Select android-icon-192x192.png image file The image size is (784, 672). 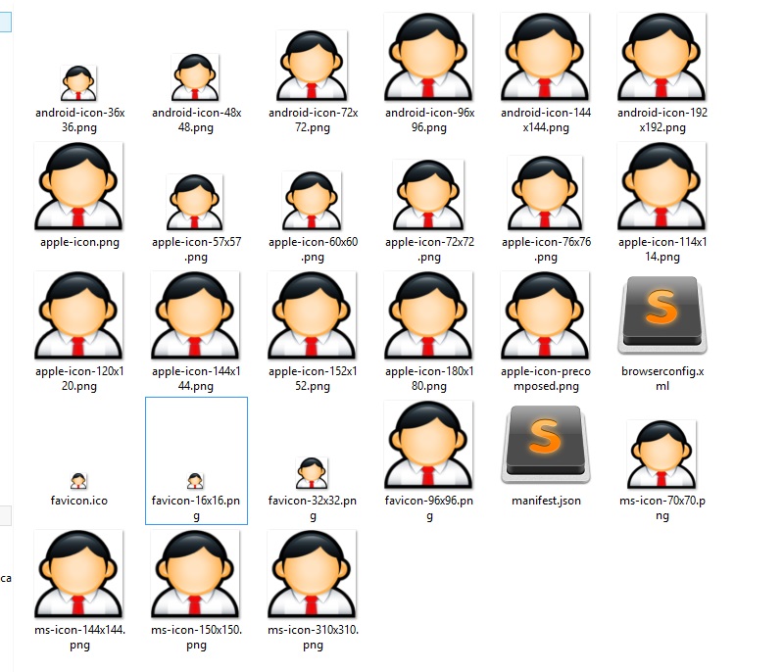point(661,59)
